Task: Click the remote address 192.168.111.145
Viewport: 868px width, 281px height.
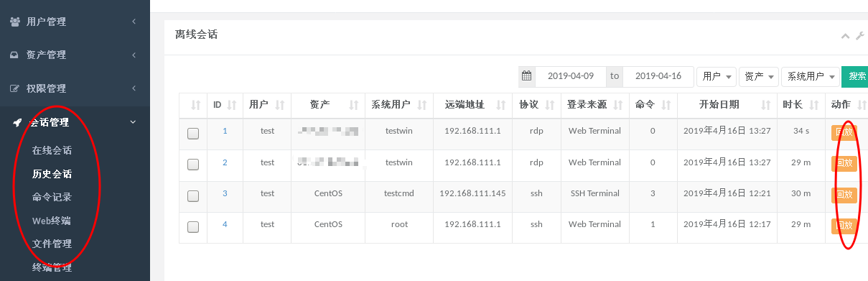Action: click(472, 193)
